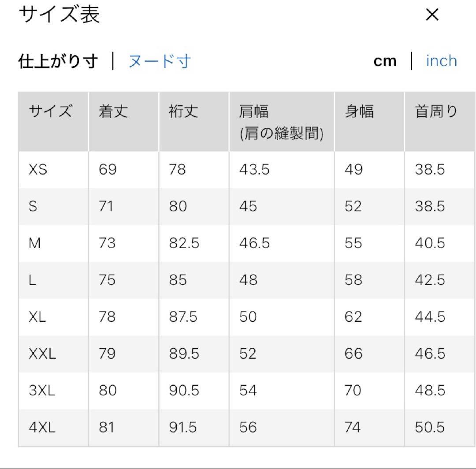The width and height of the screenshot is (476, 469).
Task: Click the 裄丈 column header
Action: pos(183,112)
